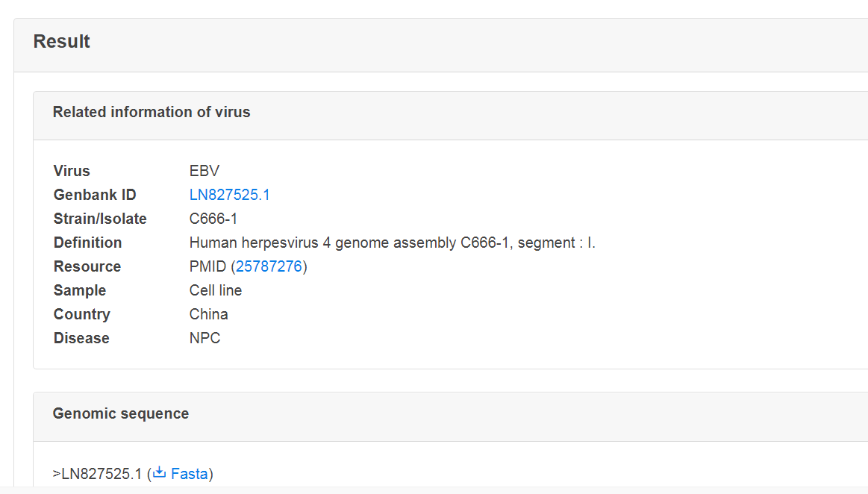Click the Related information of virus header
Screen dimensions: 868x494
pyautogui.click(x=151, y=112)
